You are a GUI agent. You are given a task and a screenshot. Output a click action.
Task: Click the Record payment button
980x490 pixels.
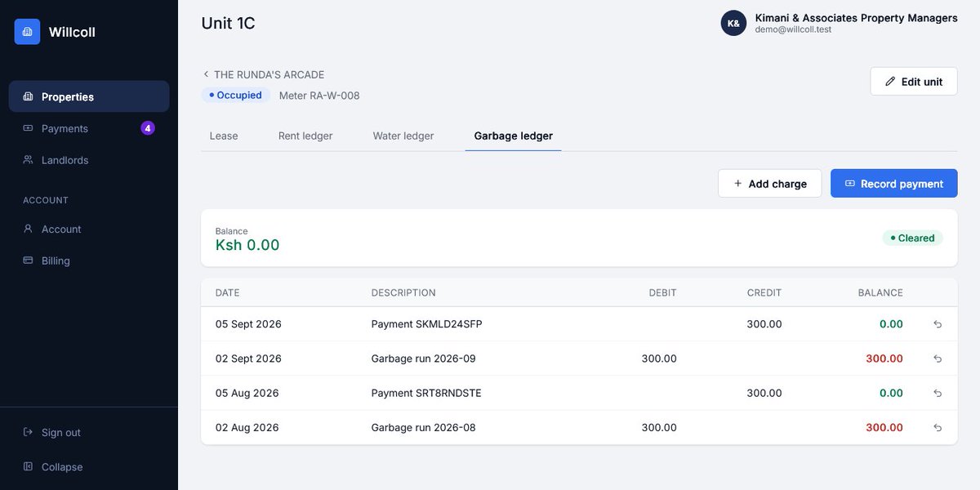(x=894, y=184)
